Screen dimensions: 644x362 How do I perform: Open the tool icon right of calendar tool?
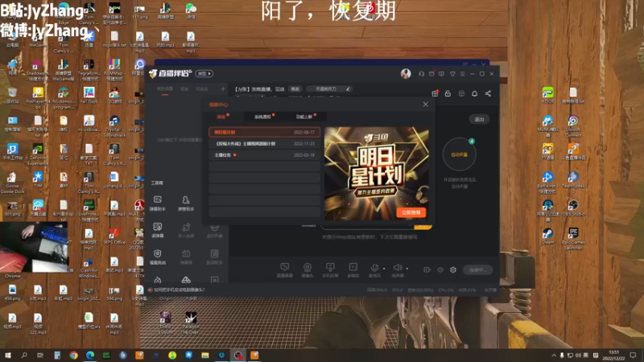click(x=214, y=257)
